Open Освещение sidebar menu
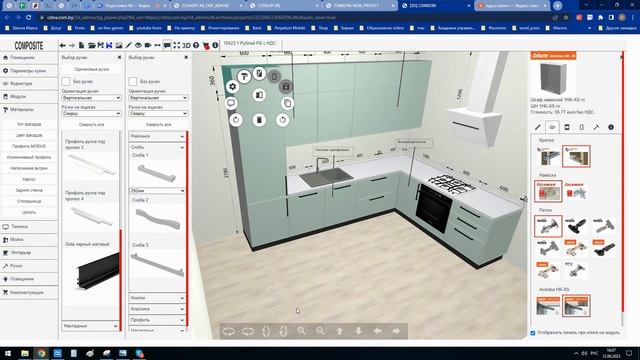The height and width of the screenshot is (360, 640). pos(29,279)
